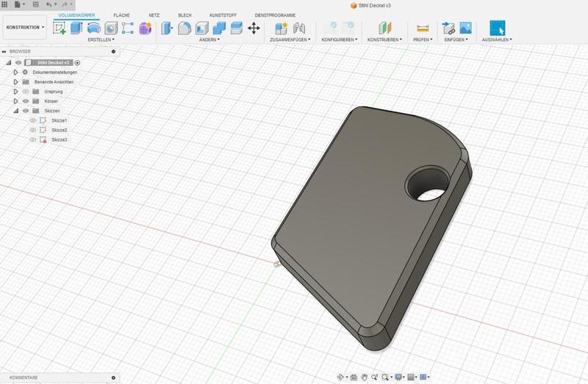588x384 pixels.
Task: Expand the Körper folder in the browser
Action: [15, 101]
